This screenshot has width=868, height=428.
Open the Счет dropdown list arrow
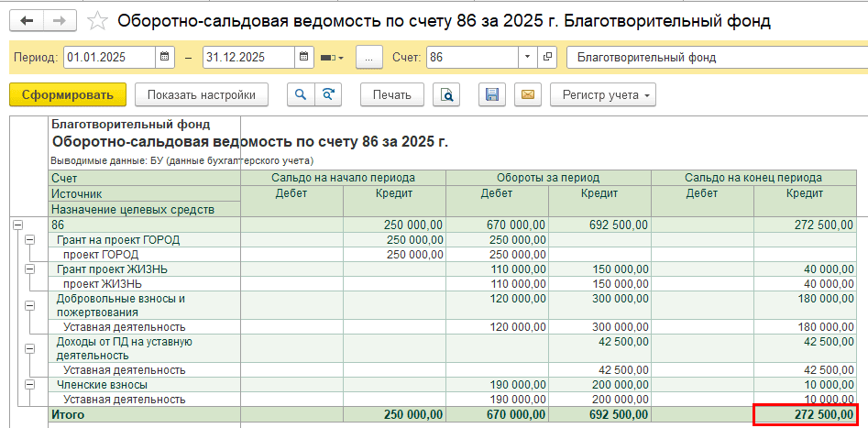526,57
